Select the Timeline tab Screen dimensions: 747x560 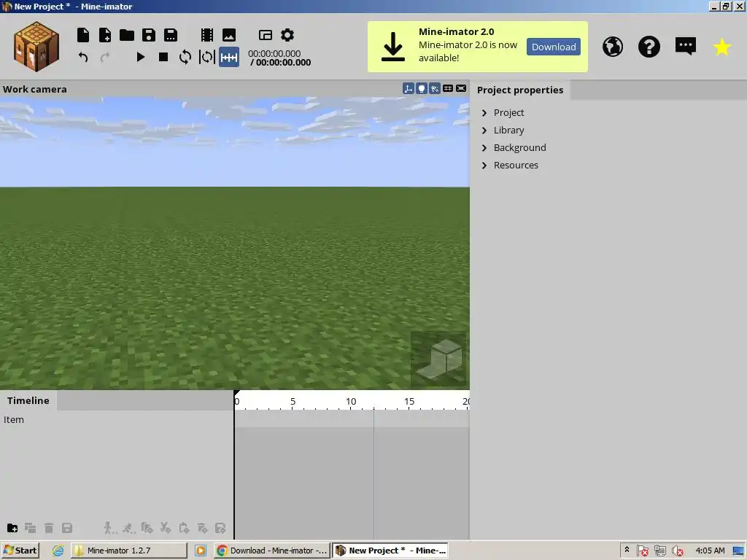pyautogui.click(x=28, y=400)
